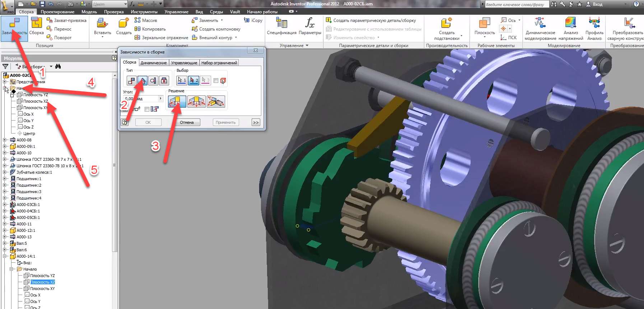Click the Угол angle input field
The width and height of the screenshot is (644, 309).
[x=141, y=98]
